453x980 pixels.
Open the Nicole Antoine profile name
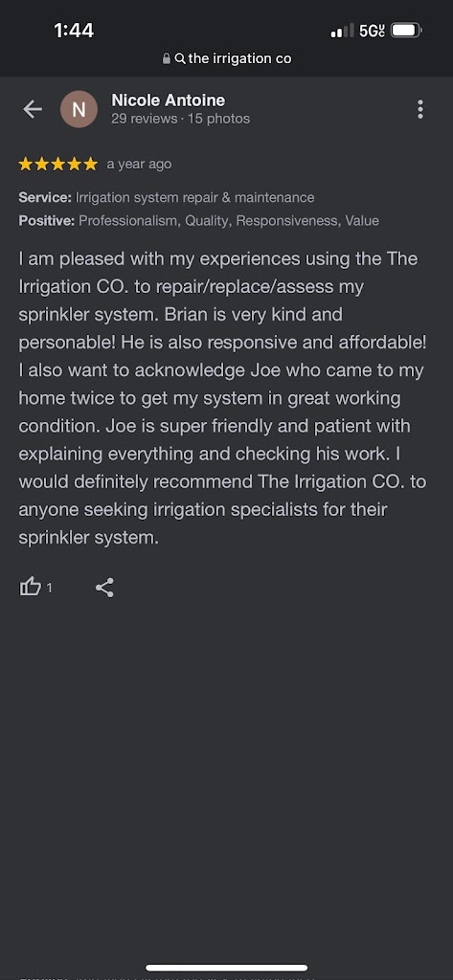coord(169,100)
